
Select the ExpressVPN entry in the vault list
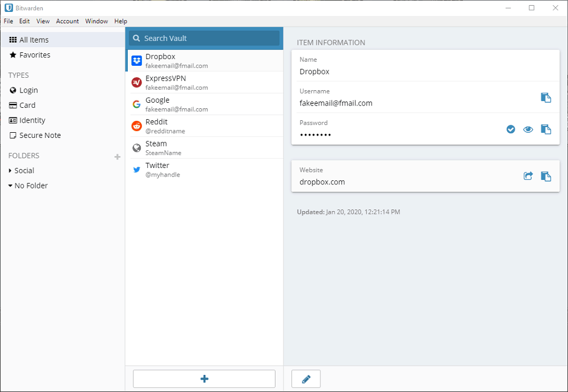pos(204,82)
